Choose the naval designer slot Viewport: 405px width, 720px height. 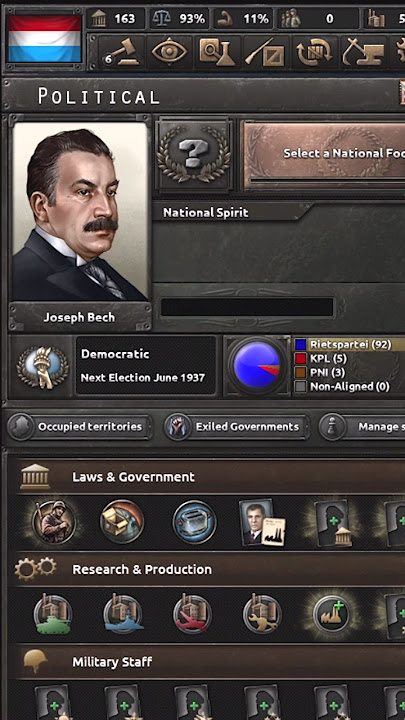tap(123, 614)
